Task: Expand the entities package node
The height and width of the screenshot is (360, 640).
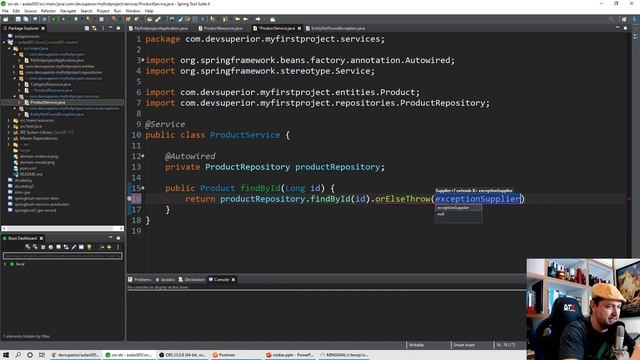Action: tap(14, 67)
